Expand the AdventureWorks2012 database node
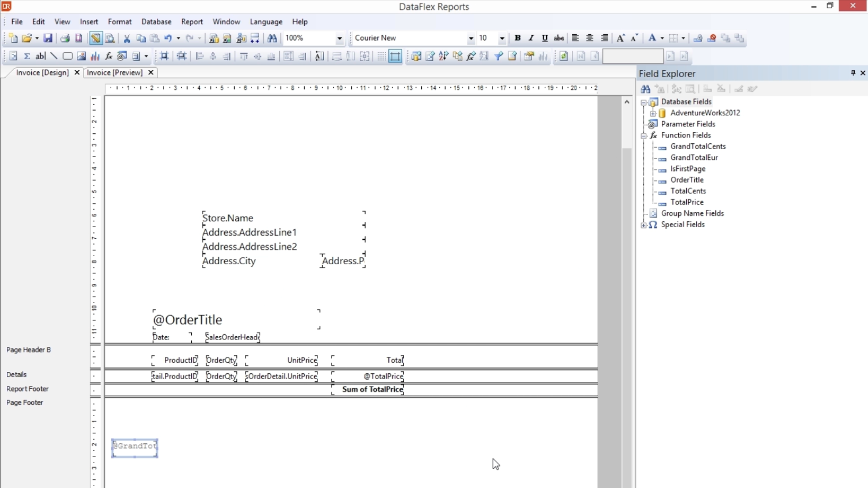 (x=653, y=113)
